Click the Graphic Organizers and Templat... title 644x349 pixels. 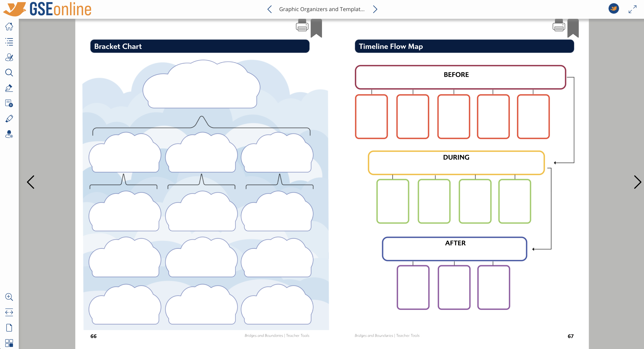322,9
